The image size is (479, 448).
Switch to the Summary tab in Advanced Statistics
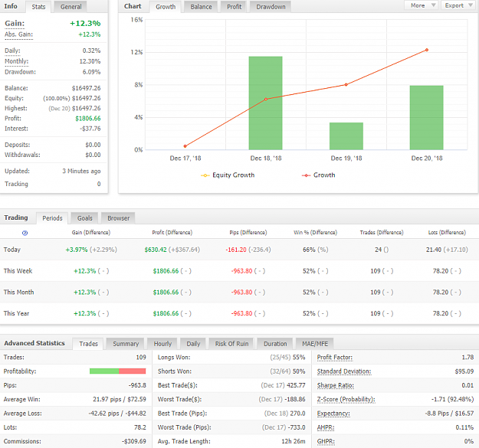[126, 344]
